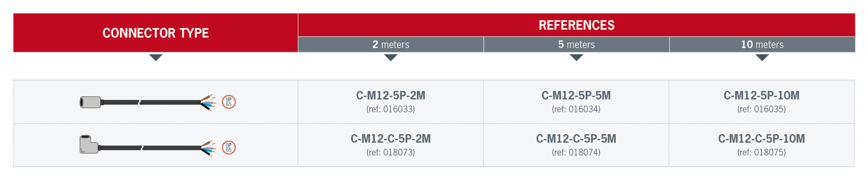
Task: Select the 2 meters column header
Action: (x=391, y=44)
